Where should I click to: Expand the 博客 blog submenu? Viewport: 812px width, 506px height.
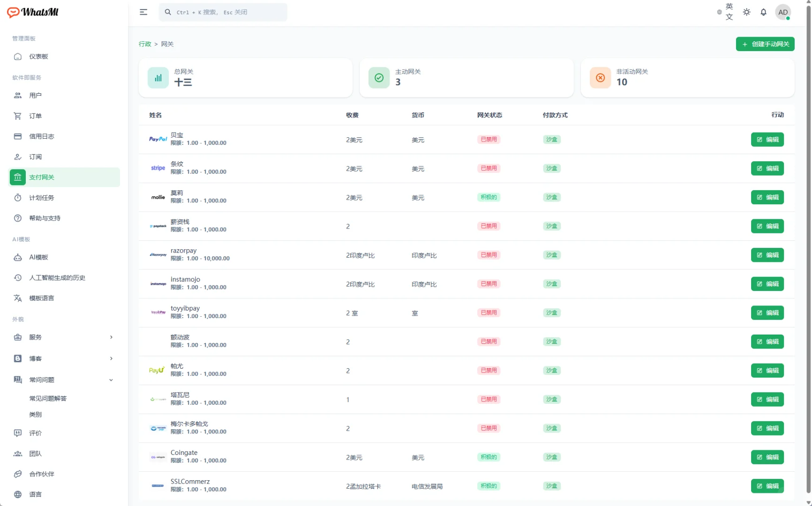point(64,358)
